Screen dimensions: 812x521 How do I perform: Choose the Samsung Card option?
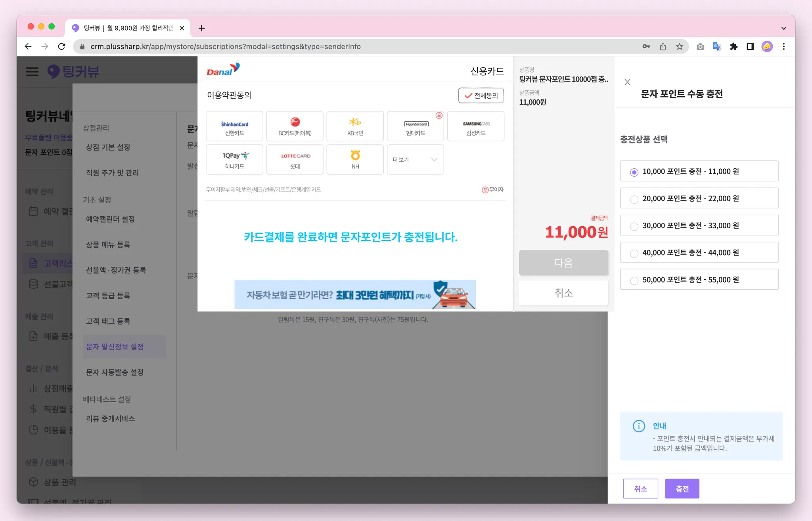(475, 126)
